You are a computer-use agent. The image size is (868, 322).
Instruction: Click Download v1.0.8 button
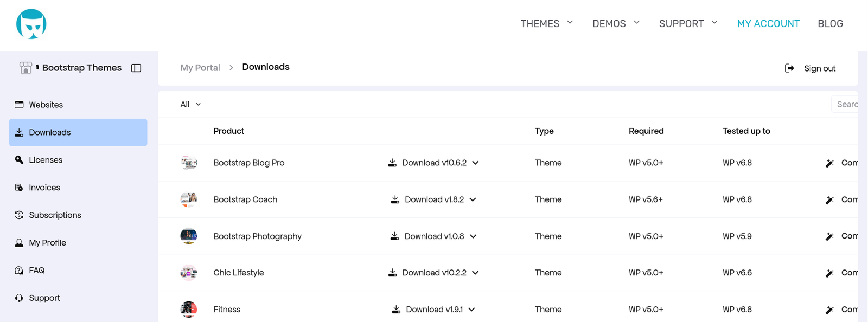[434, 236]
